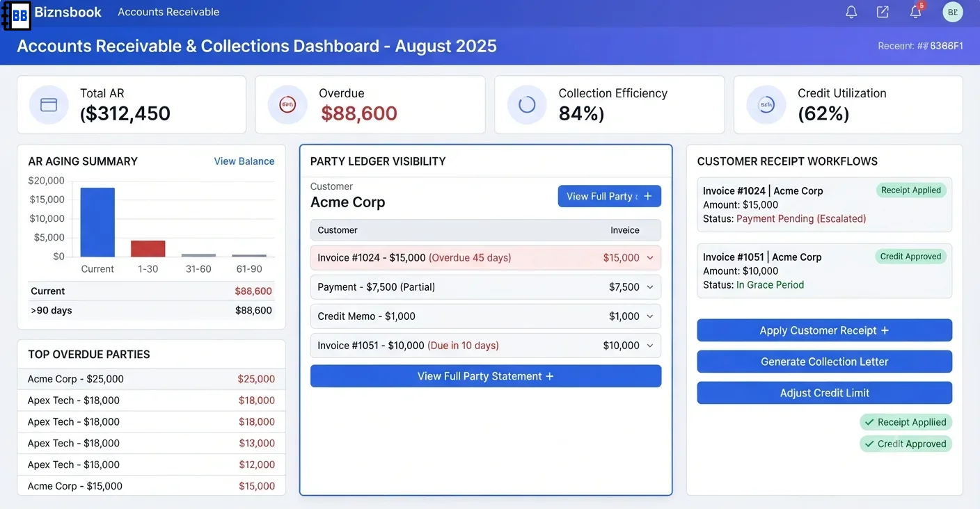Click the Receipt Applied status badge
The height and width of the screenshot is (509, 980).
(910, 190)
